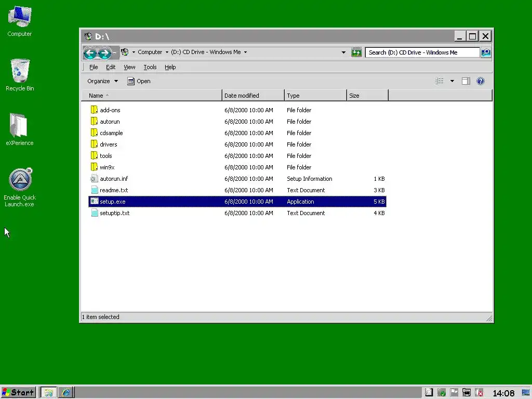Expand arrow after Computer breadcrumb
Screen dimensions: 532x399
click(x=167, y=52)
